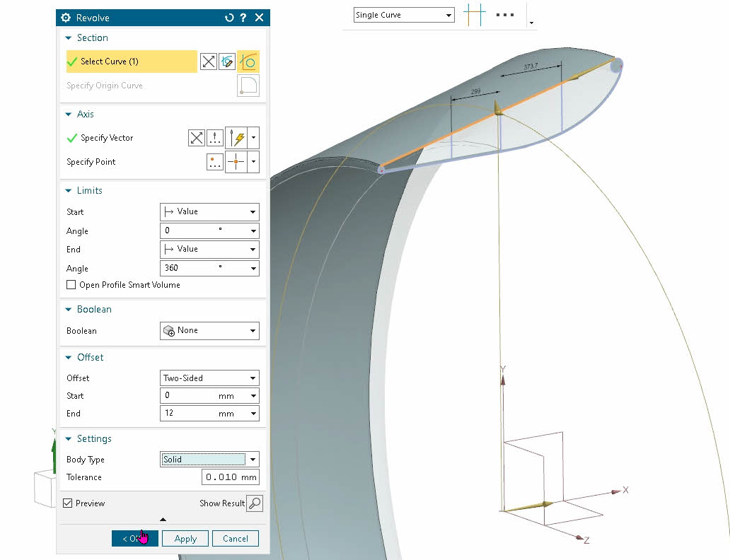Collapse the Settings section

click(x=69, y=439)
